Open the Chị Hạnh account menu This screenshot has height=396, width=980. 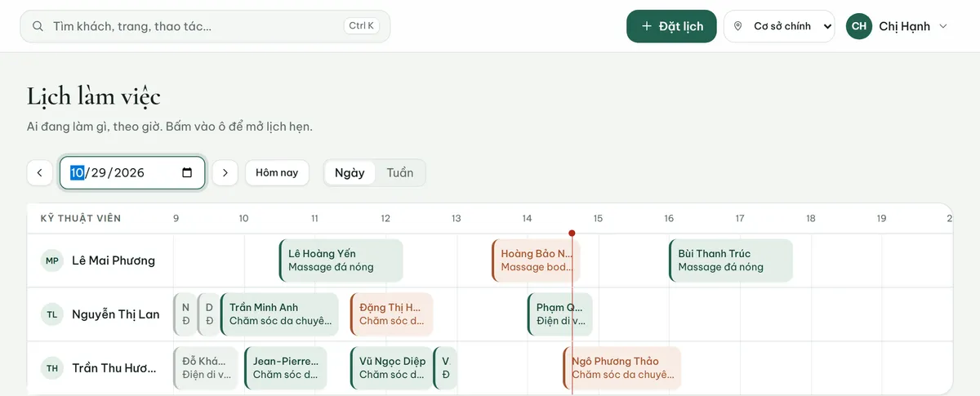coord(898,26)
